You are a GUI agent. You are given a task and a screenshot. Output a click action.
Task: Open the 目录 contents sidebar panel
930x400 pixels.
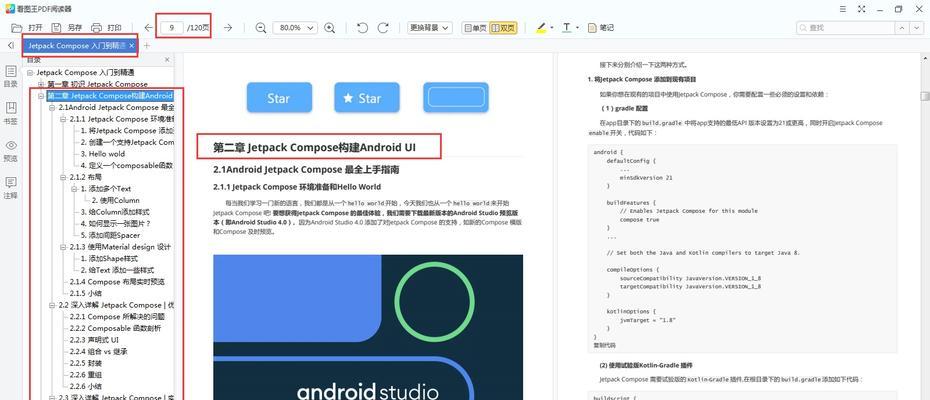point(11,77)
